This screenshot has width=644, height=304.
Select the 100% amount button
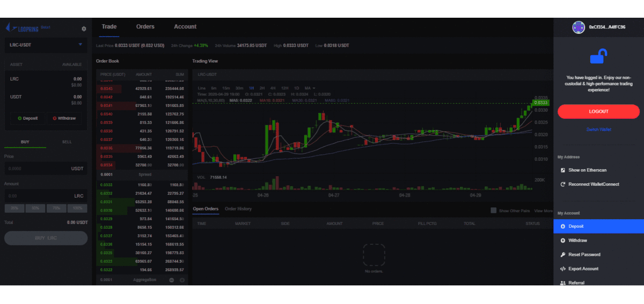click(77, 208)
